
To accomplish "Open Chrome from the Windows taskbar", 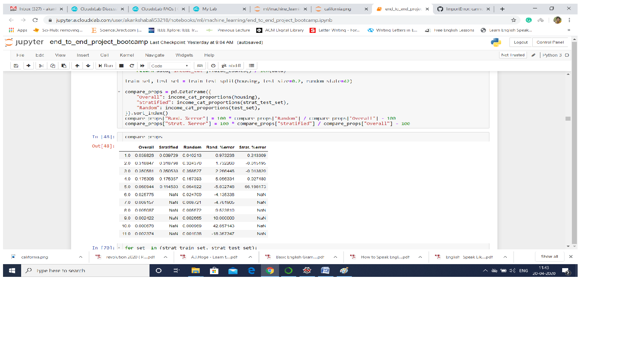I will [x=270, y=270].
